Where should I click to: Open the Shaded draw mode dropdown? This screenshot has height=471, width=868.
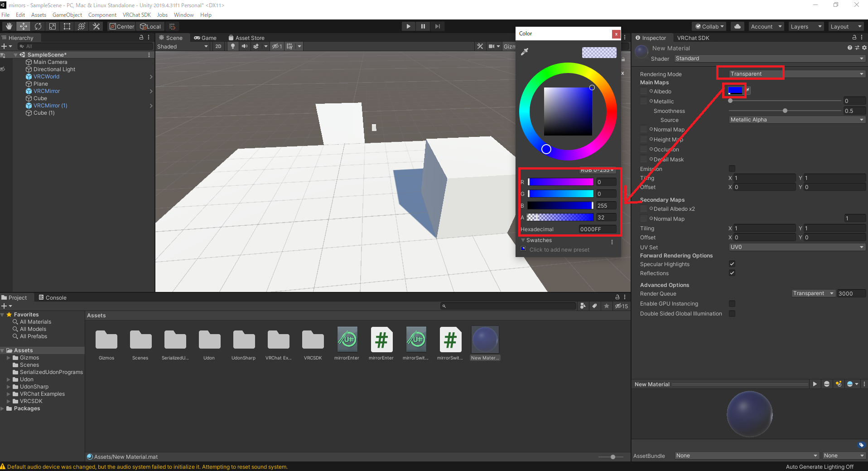pos(183,46)
